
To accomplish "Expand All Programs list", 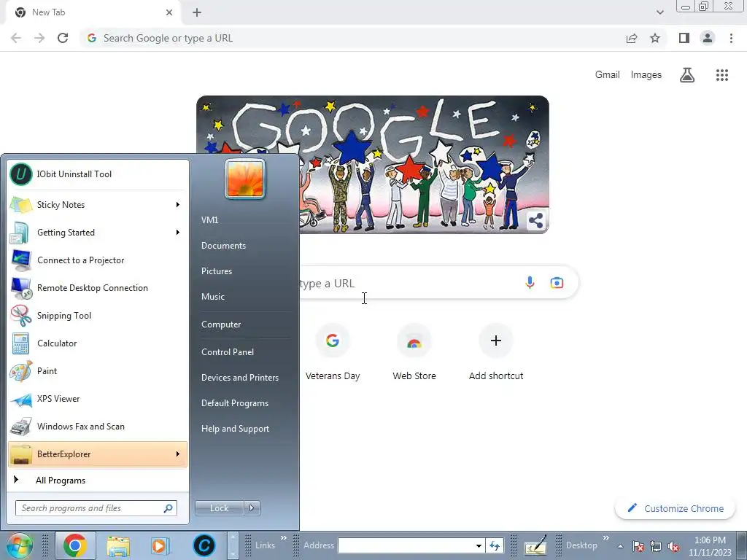I will coord(98,481).
